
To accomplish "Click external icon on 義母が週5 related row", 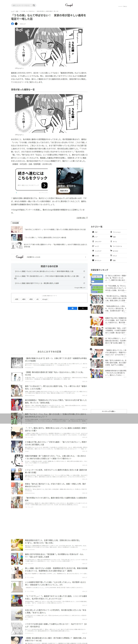I will coord(84,283).
